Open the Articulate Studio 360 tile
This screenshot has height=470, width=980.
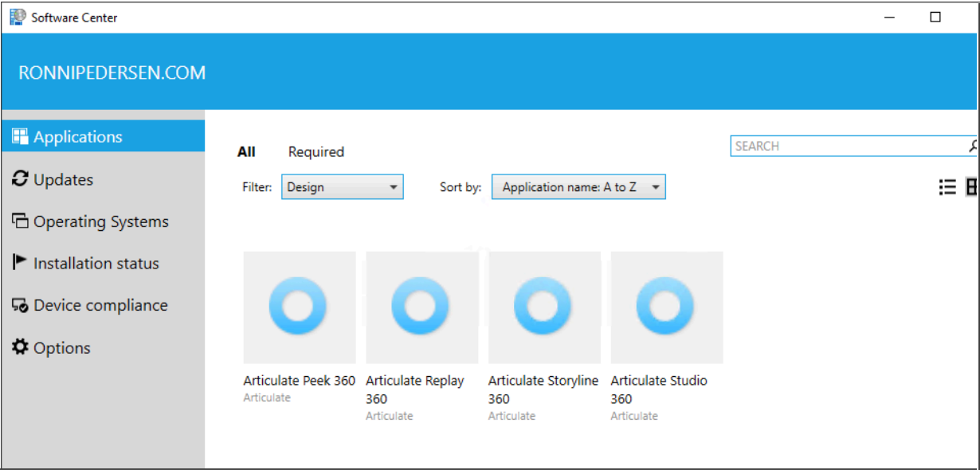pyautogui.click(x=667, y=307)
